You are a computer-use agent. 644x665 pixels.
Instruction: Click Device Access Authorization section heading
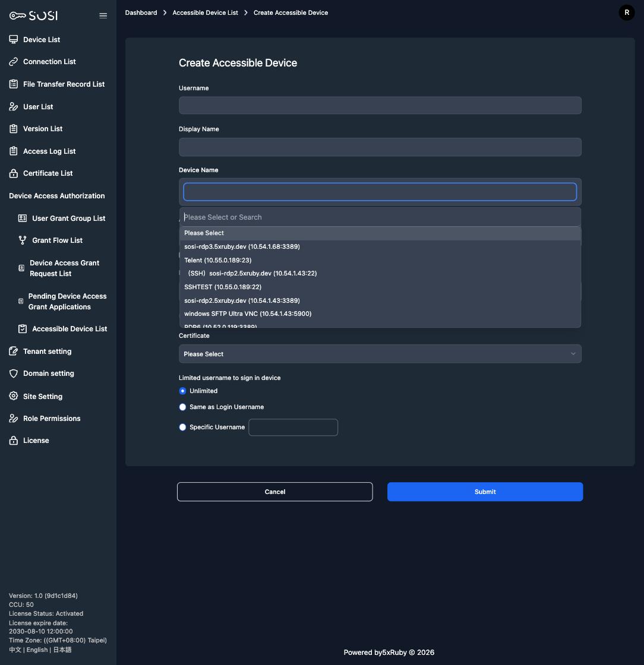(57, 195)
